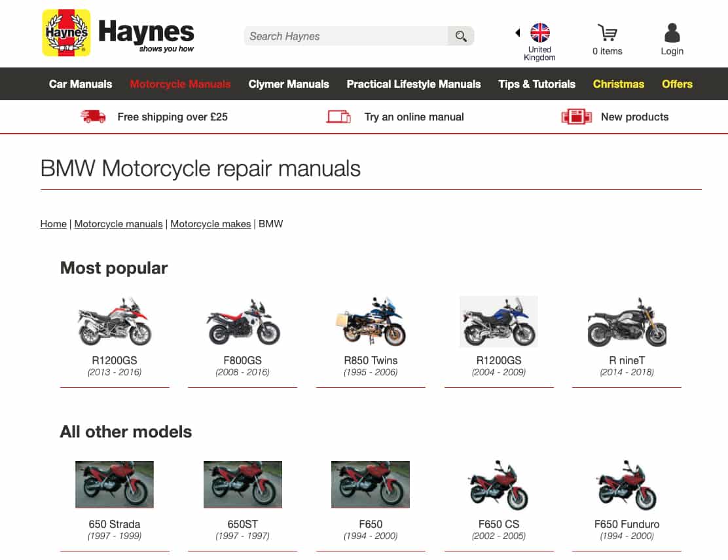Click the F650 CS model name
Image resolution: width=728 pixels, height=560 pixels.
499,524
